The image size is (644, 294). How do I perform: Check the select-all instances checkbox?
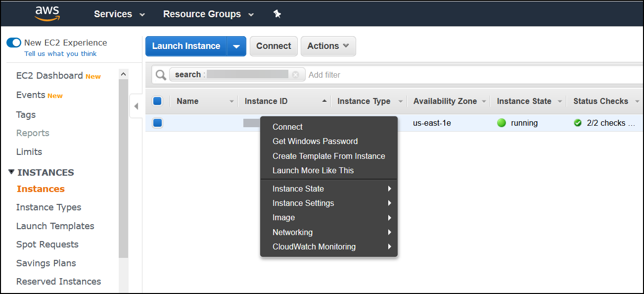pyautogui.click(x=157, y=100)
